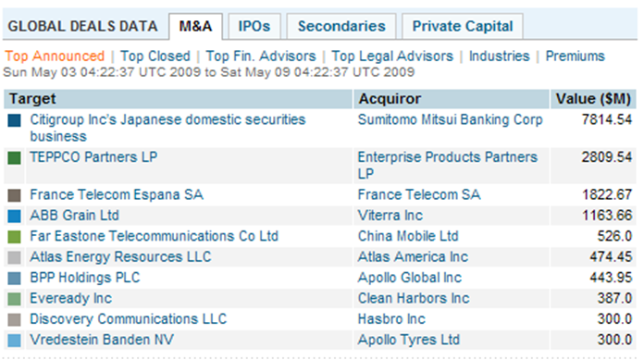
Task: Switch to the IPOs tab
Action: click(254, 27)
